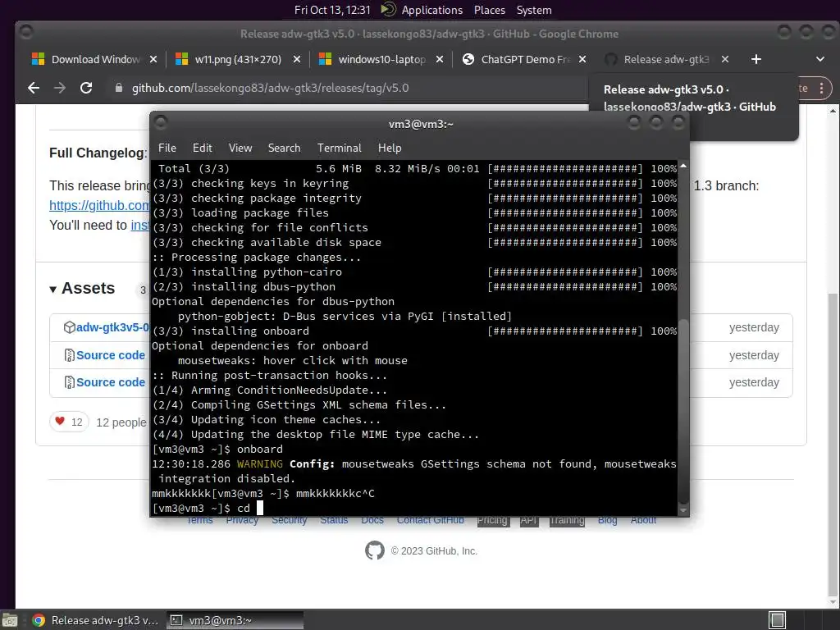840x630 pixels.
Task: Open Docs footer link
Action: (x=372, y=520)
